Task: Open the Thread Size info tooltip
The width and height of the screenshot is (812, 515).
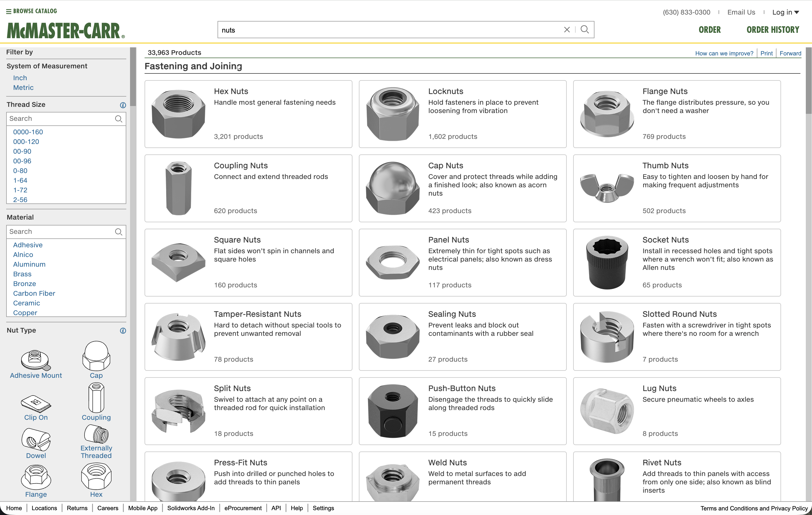Action: click(x=123, y=105)
